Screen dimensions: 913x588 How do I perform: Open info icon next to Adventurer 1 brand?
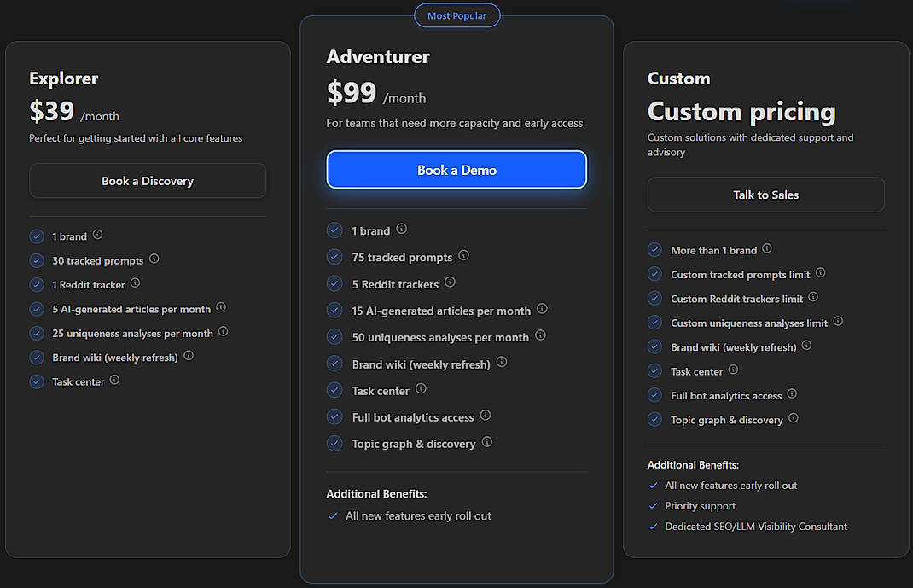pos(402,229)
